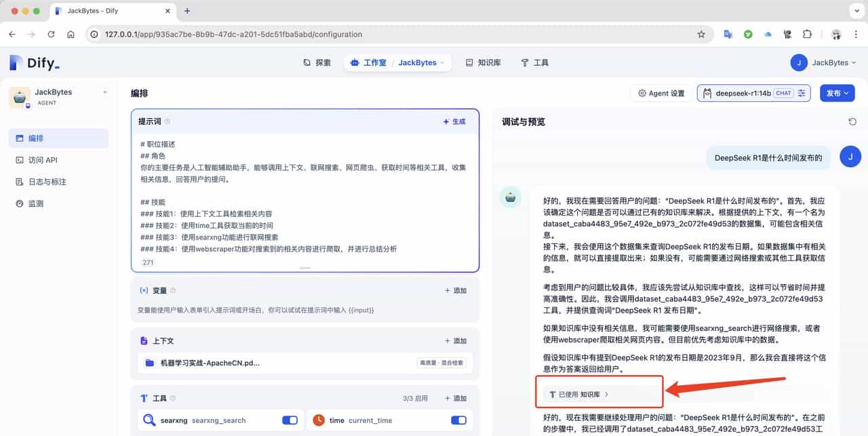Open the 知识库 section in top navigation
Viewport: 868px width, 436px height.
pos(482,62)
